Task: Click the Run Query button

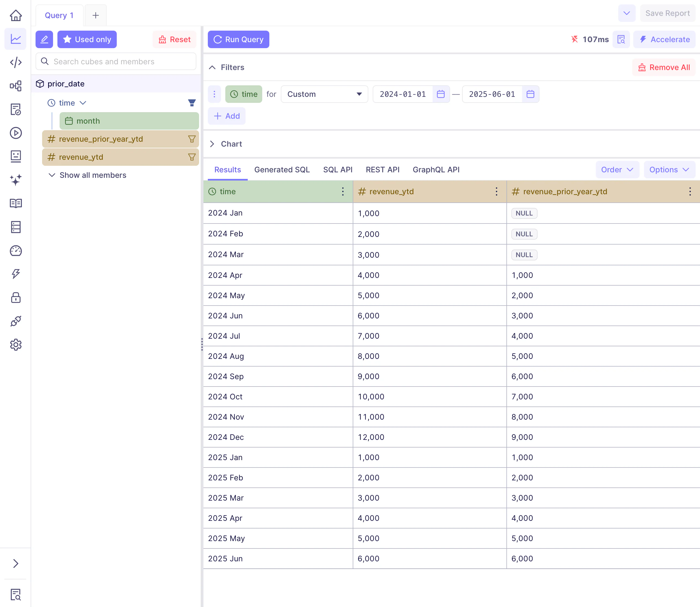Action: pyautogui.click(x=238, y=40)
